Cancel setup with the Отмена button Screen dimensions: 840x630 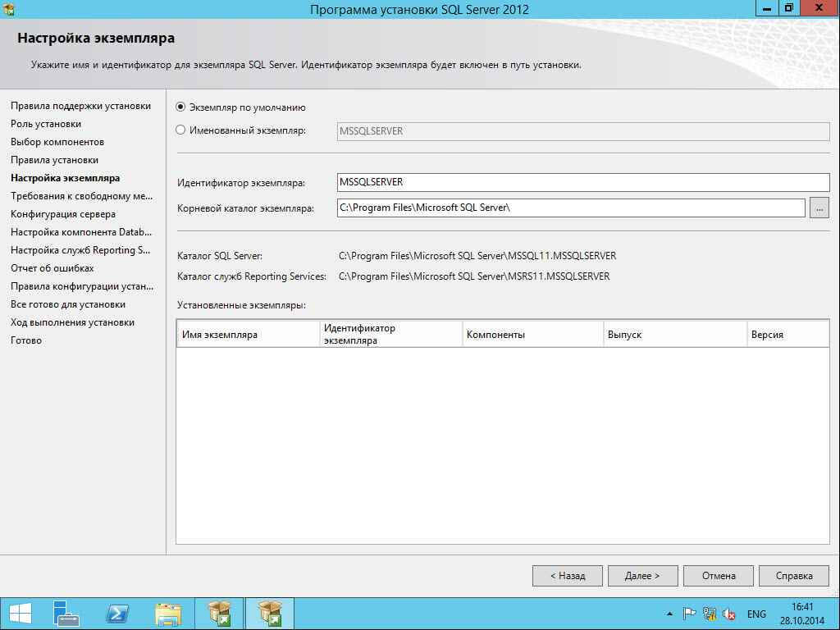(x=719, y=576)
